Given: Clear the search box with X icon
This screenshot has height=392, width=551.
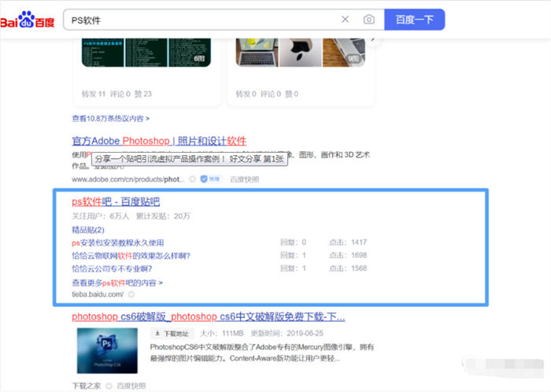Looking at the screenshot, I should 345,20.
